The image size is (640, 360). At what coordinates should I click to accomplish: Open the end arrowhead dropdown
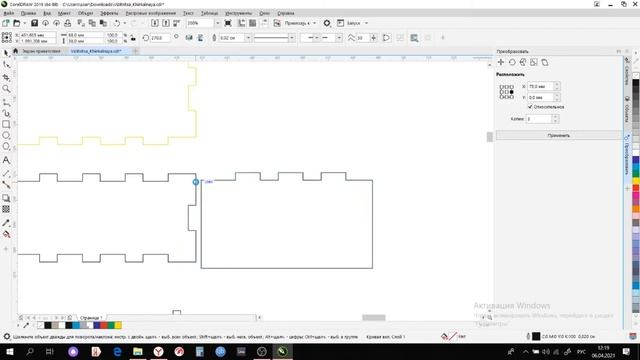click(x=339, y=38)
